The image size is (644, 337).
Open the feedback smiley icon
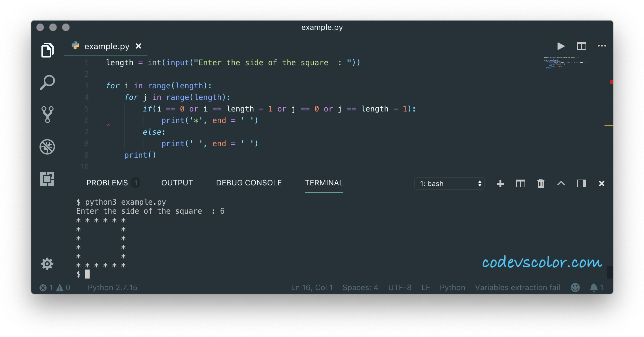(575, 288)
